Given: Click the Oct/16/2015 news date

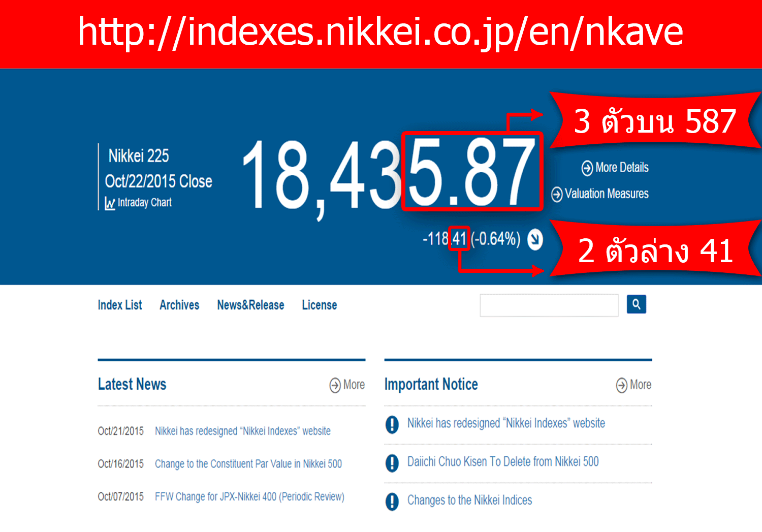Looking at the screenshot, I should (x=121, y=464).
